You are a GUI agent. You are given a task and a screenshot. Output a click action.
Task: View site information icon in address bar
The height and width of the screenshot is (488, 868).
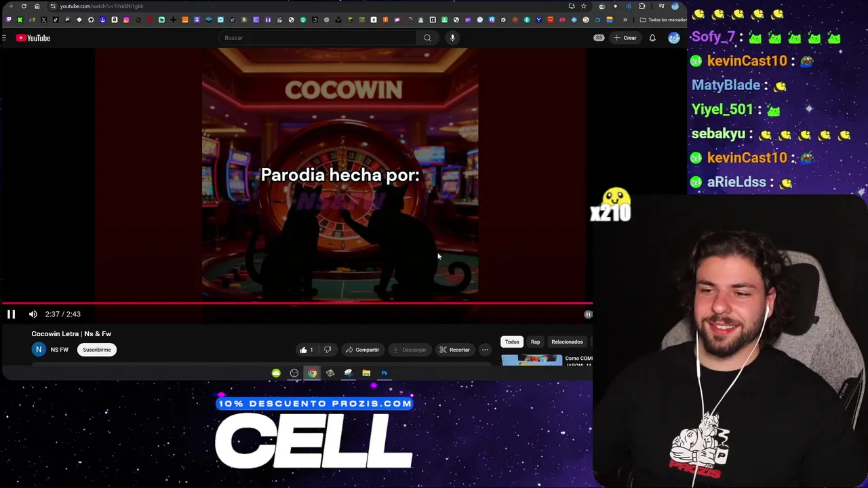point(52,6)
